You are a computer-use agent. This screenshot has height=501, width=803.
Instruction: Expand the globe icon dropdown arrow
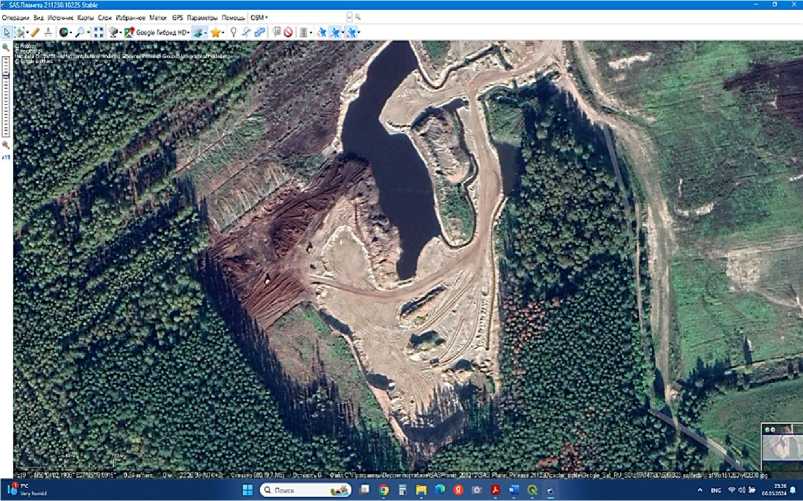72,32
